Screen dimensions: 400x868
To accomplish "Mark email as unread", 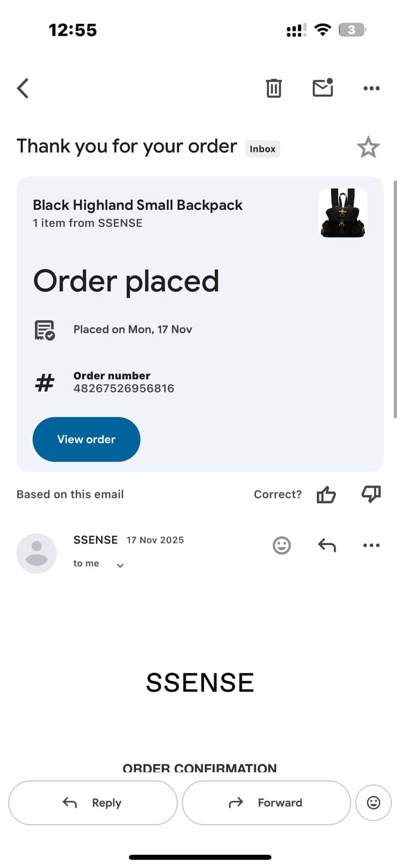I will [x=323, y=88].
